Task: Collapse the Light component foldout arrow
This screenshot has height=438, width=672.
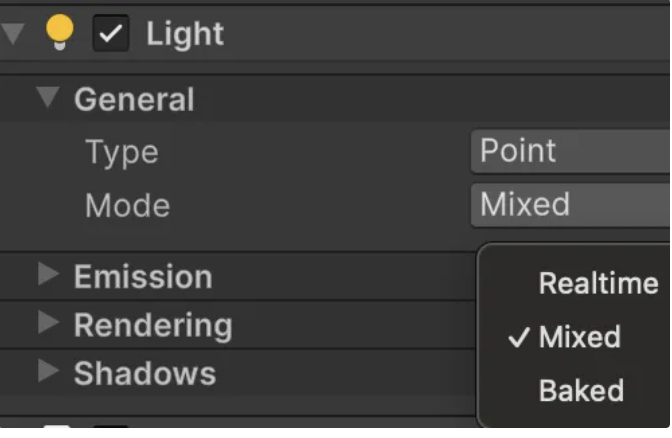Action: click(x=12, y=33)
